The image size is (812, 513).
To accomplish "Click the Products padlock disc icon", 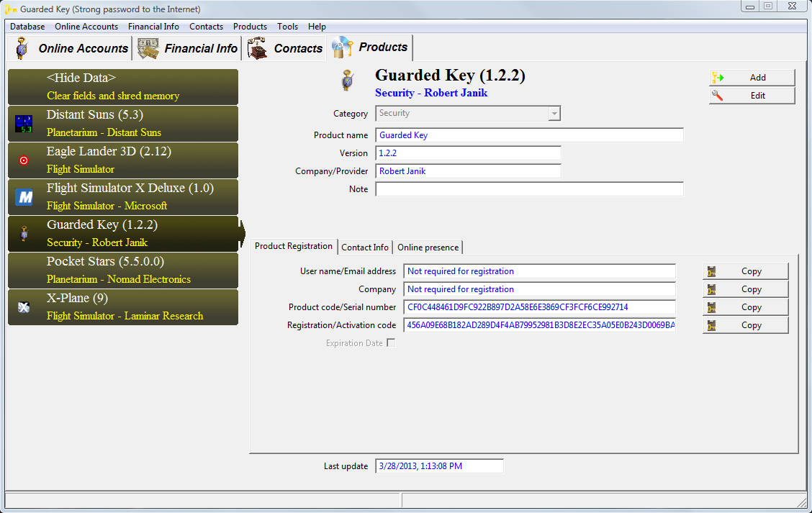I will pos(343,47).
